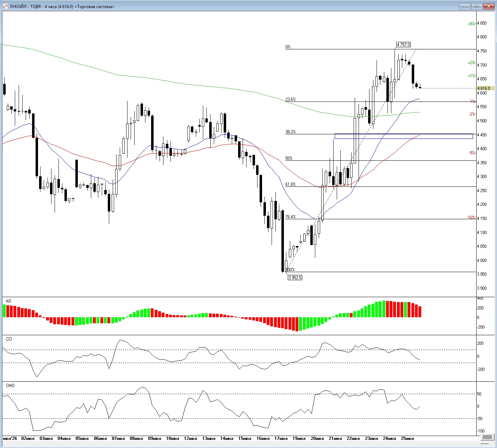This screenshot has height=448, width=497.
Task: Click the blue rectangle zone near 4 450
Action: point(403,136)
